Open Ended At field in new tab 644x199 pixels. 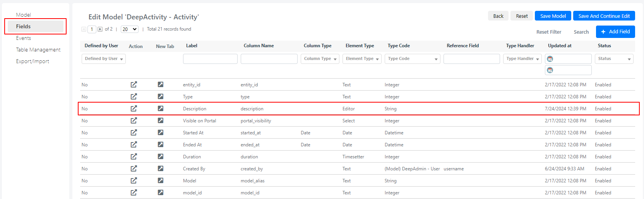tap(161, 144)
